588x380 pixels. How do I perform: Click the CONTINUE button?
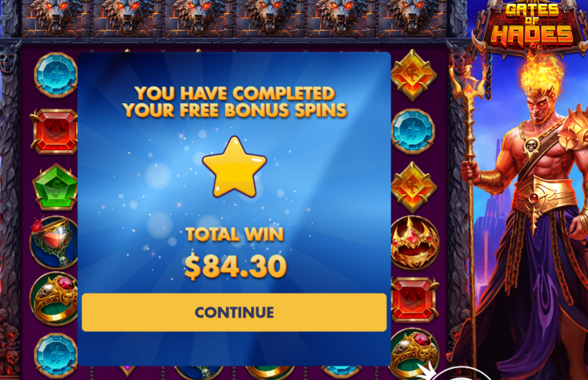[234, 313]
